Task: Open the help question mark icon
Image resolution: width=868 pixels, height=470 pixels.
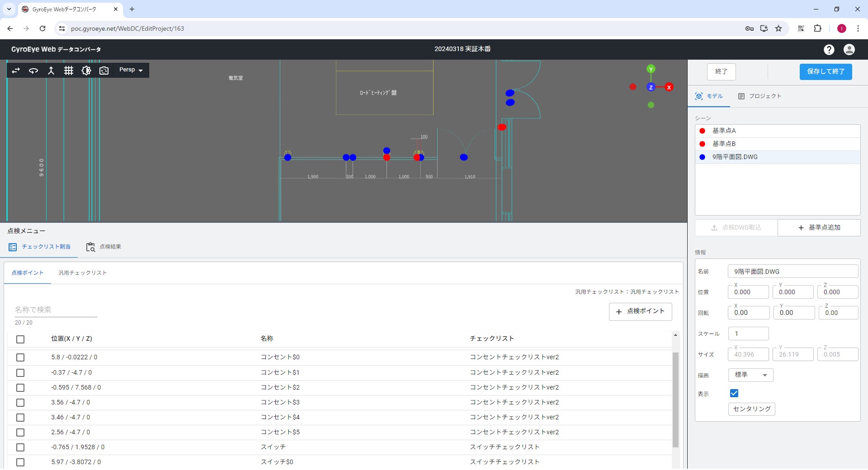Action: coord(829,50)
